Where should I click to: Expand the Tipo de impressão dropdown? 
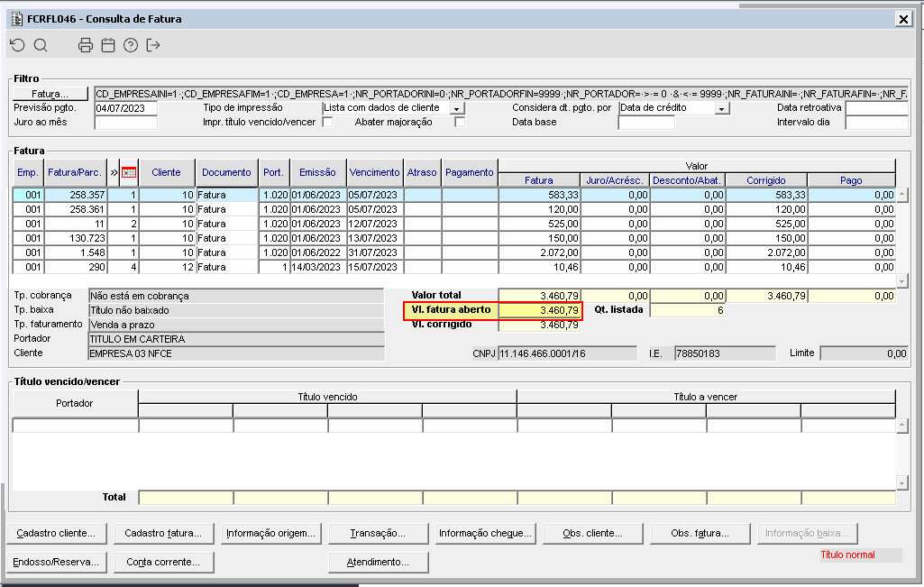pyautogui.click(x=457, y=108)
